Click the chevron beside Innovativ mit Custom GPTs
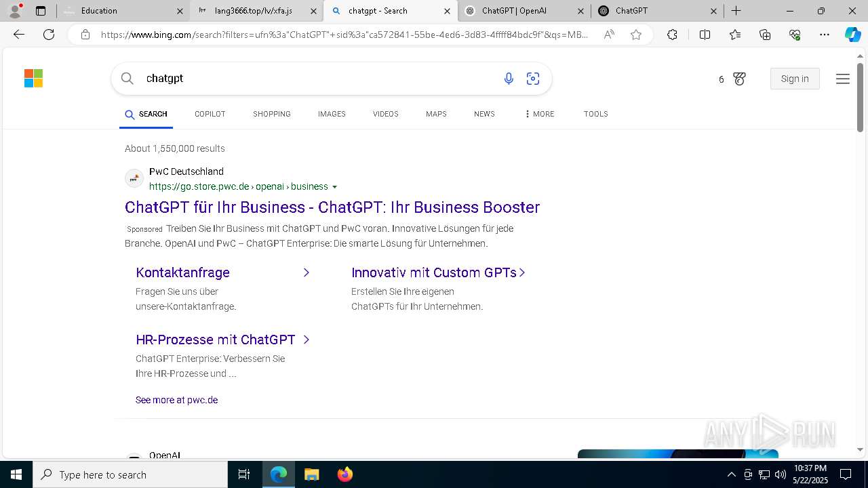Image resolution: width=868 pixels, height=488 pixels. (x=522, y=272)
